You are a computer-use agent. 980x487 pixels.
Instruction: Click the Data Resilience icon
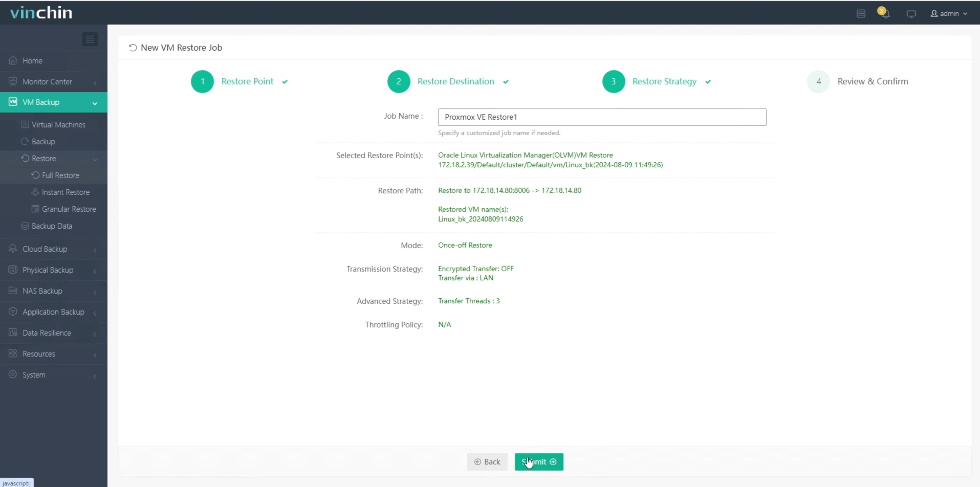pos(13,333)
